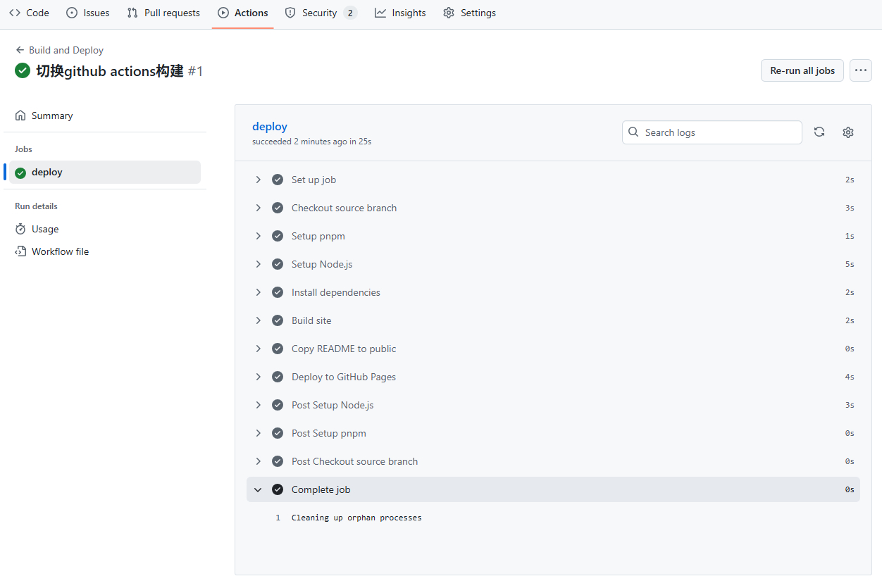Open the Insights tab
This screenshot has width=882, height=588.
(400, 13)
